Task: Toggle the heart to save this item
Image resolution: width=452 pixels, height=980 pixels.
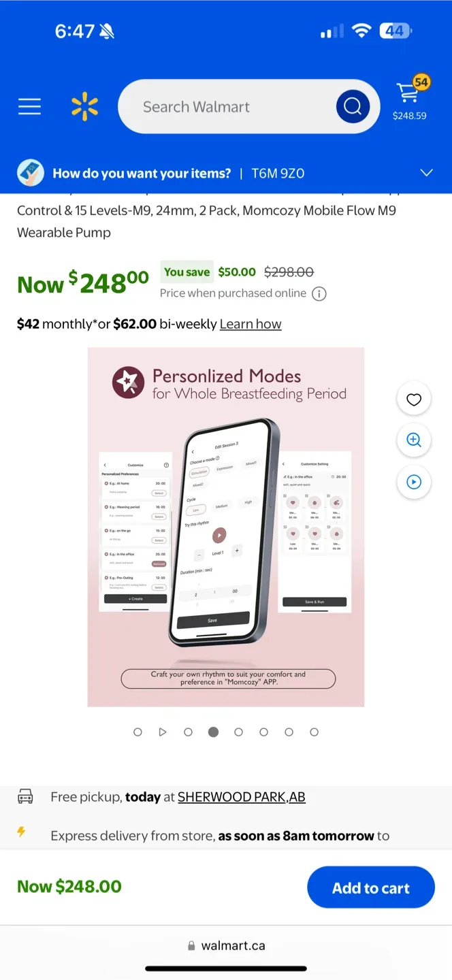Action: (414, 399)
